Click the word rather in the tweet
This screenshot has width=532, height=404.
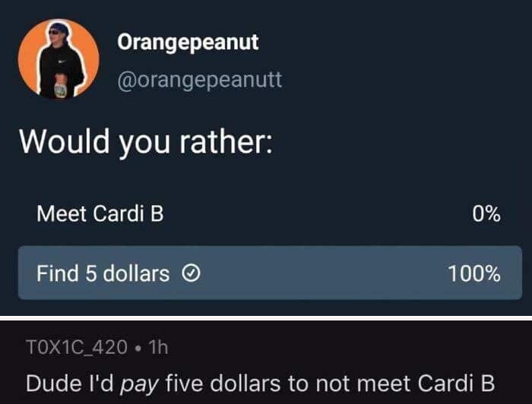[x=225, y=142]
